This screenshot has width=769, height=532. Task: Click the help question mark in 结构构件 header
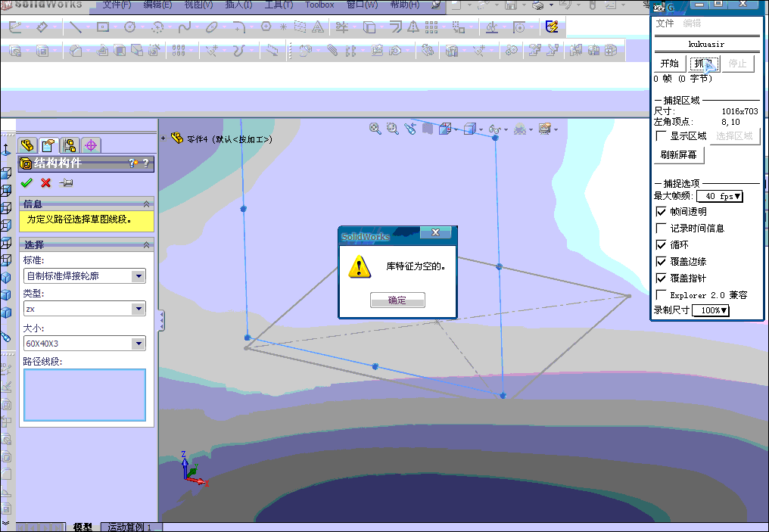pos(145,163)
